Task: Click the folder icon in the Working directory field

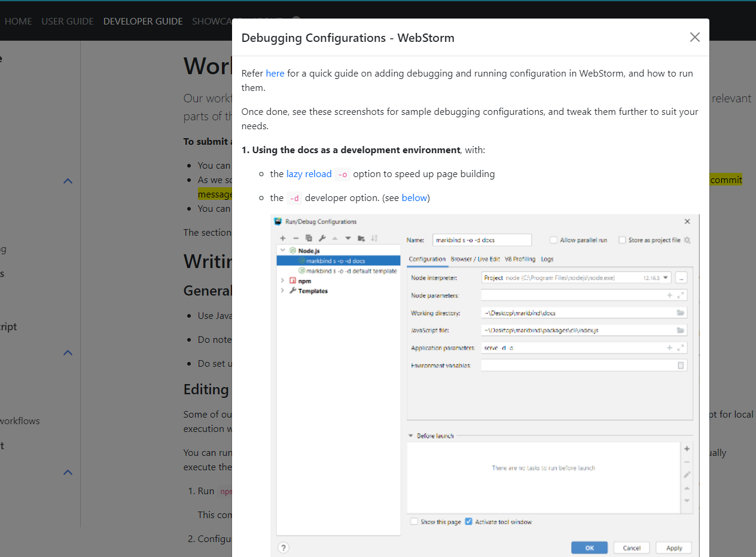Action: (681, 312)
